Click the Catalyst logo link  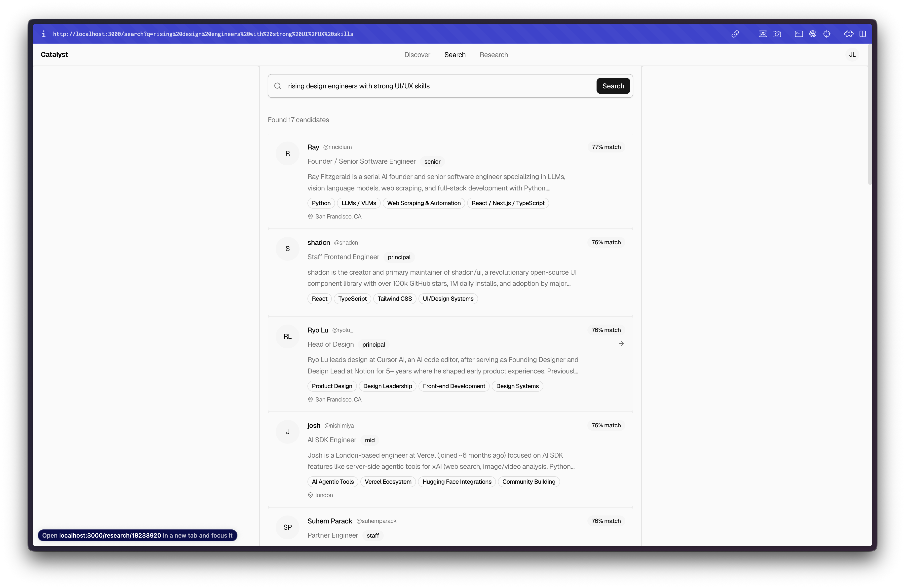click(x=54, y=54)
